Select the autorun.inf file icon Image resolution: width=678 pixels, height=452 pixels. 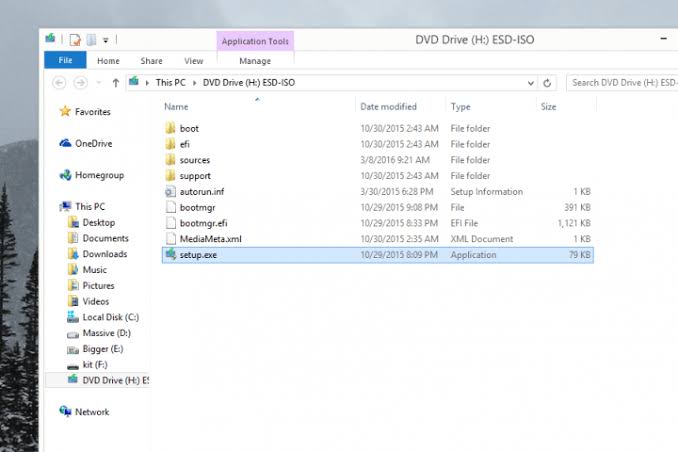point(170,192)
